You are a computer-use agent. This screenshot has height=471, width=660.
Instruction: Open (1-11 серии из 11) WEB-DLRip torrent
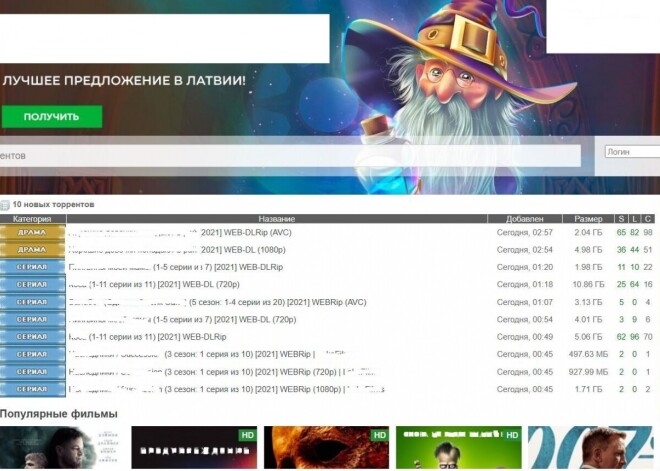(x=147, y=337)
